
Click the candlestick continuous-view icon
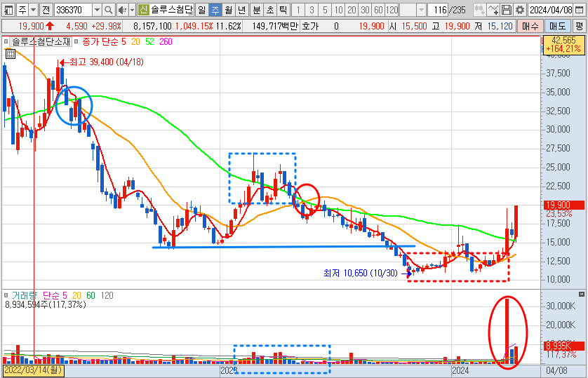(479, 10)
